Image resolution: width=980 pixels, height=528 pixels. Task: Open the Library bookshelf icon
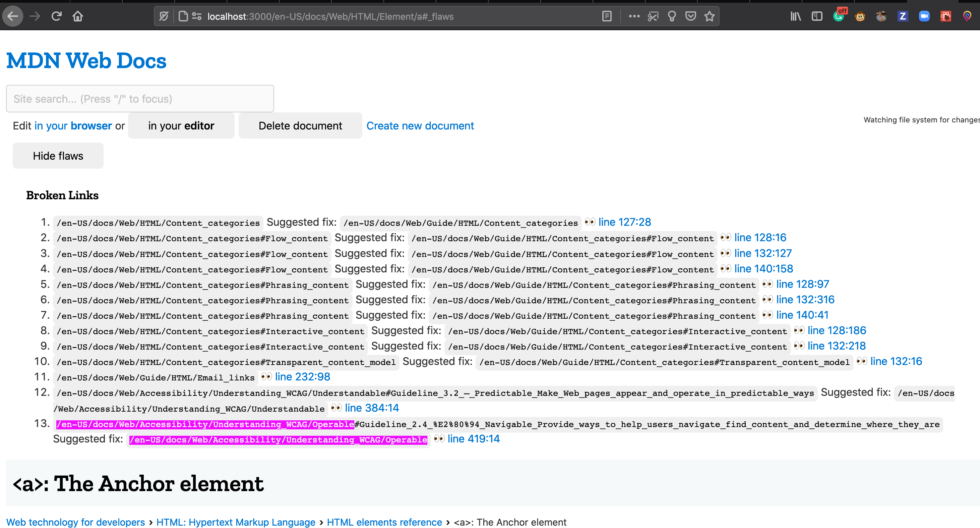(795, 16)
